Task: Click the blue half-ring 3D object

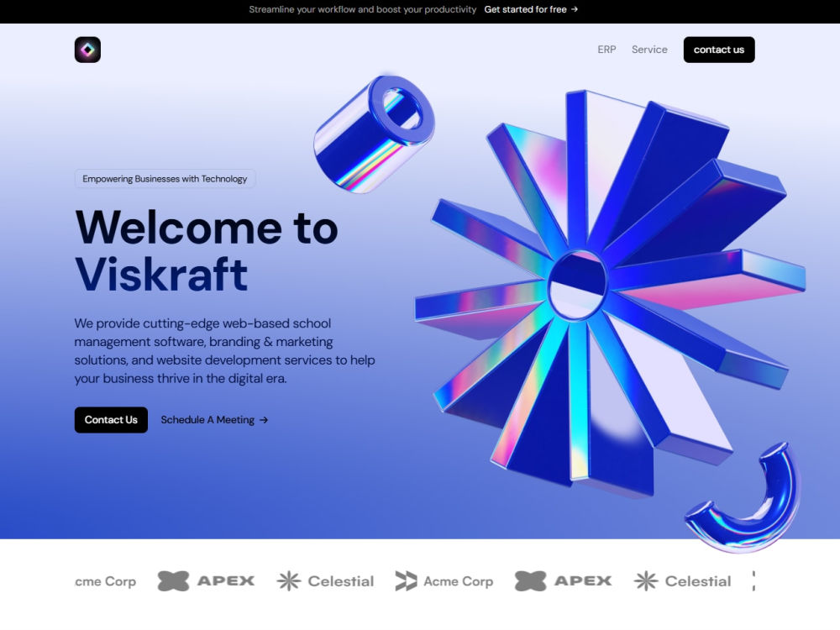Action: coord(743,497)
